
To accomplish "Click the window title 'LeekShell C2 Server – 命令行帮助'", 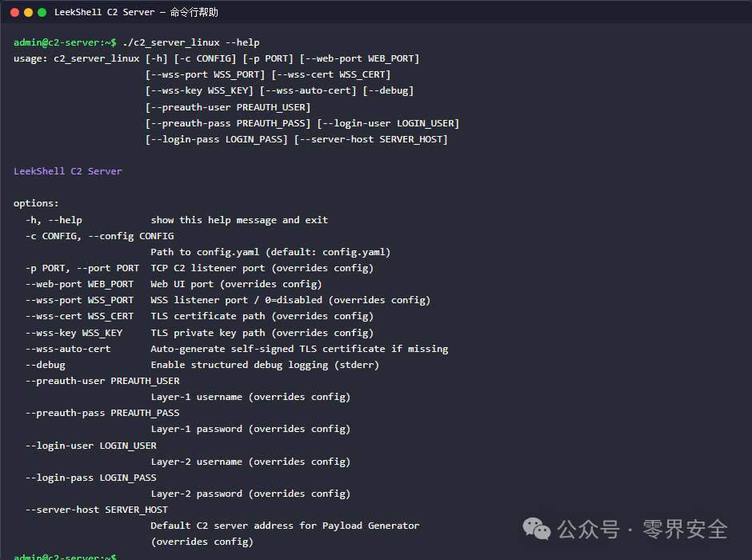I will 136,13.
